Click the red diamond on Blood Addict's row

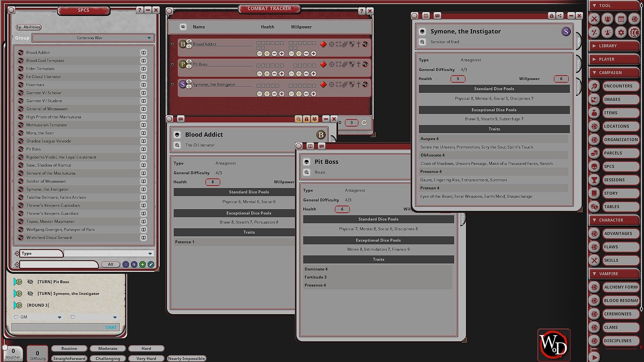pos(323,44)
